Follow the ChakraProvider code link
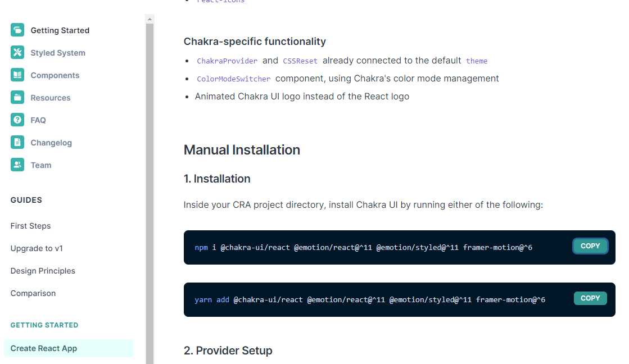Viewport: 629px width, 364px height. pyautogui.click(x=227, y=61)
